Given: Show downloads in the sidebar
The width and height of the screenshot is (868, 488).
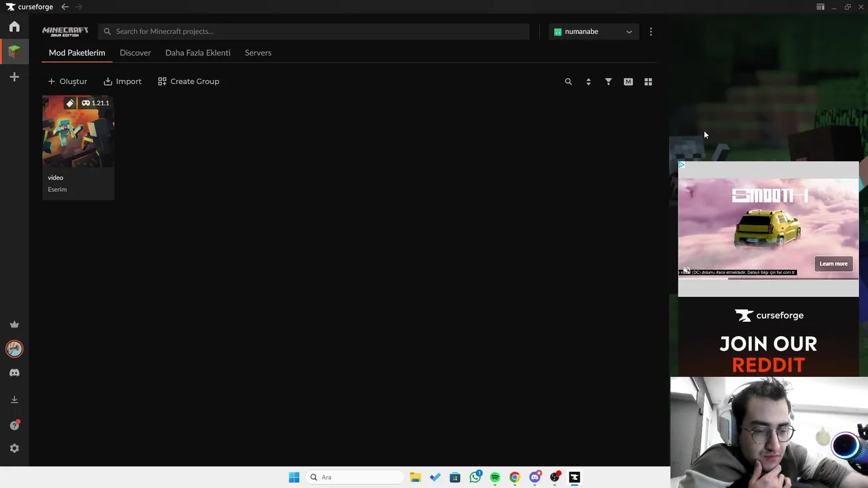Looking at the screenshot, I should pos(14,400).
